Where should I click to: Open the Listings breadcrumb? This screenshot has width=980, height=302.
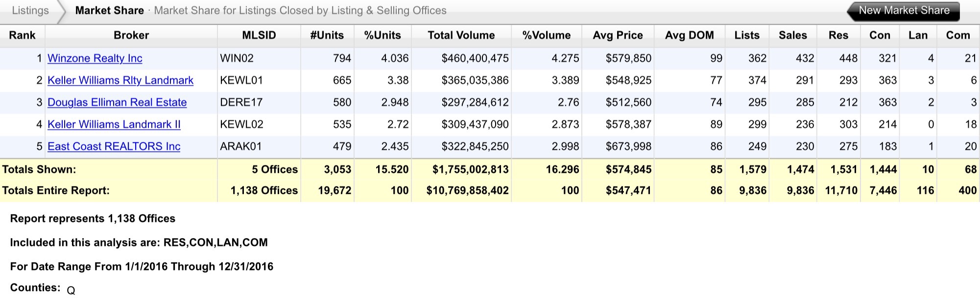pos(30,11)
